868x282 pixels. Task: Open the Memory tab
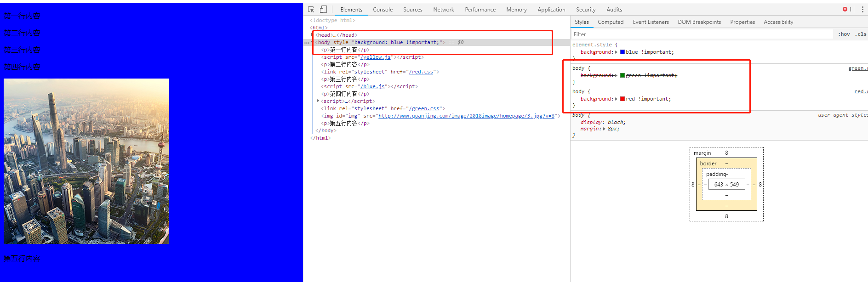tap(517, 10)
